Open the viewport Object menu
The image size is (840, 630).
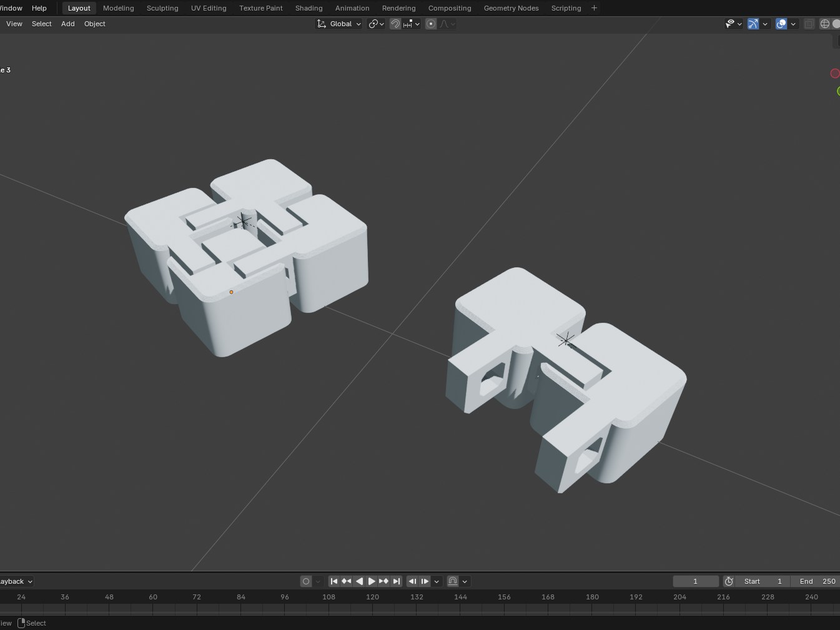(x=95, y=24)
